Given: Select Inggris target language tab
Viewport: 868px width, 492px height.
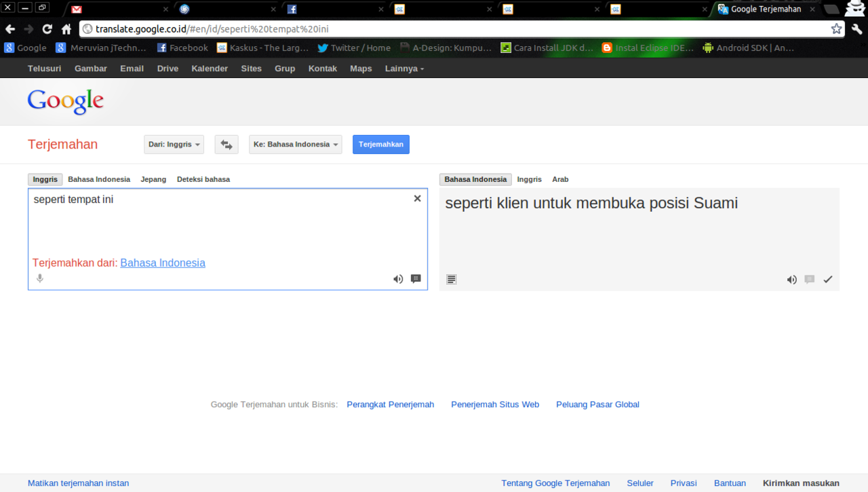Looking at the screenshot, I should coord(530,179).
